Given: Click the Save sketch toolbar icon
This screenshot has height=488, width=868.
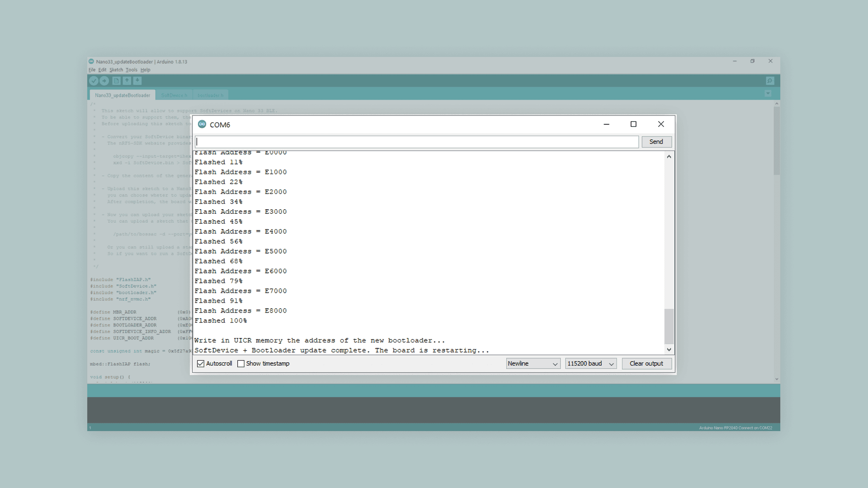Looking at the screenshot, I should click(x=137, y=80).
